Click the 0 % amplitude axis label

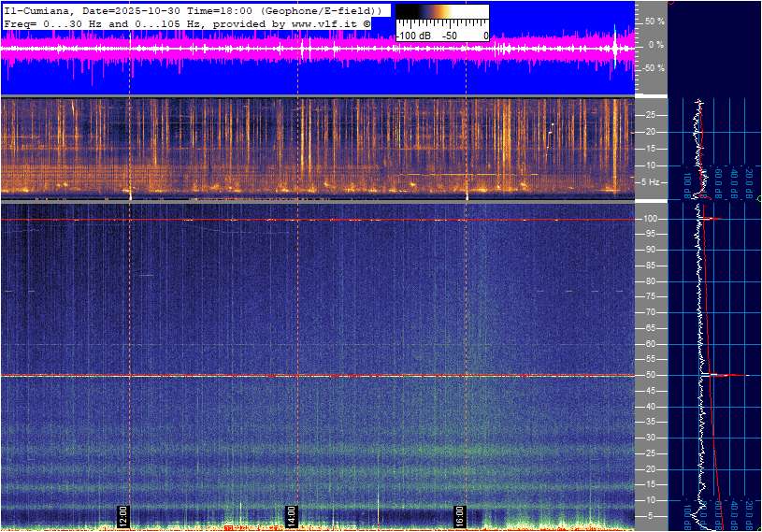point(655,45)
